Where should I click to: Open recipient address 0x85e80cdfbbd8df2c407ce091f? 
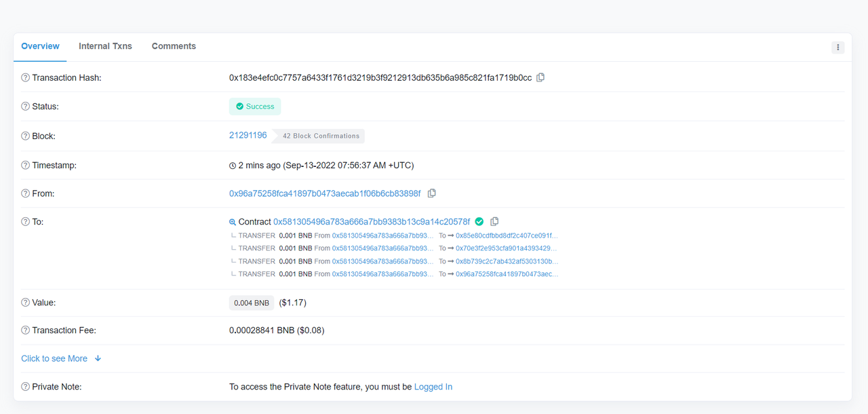[x=507, y=236]
